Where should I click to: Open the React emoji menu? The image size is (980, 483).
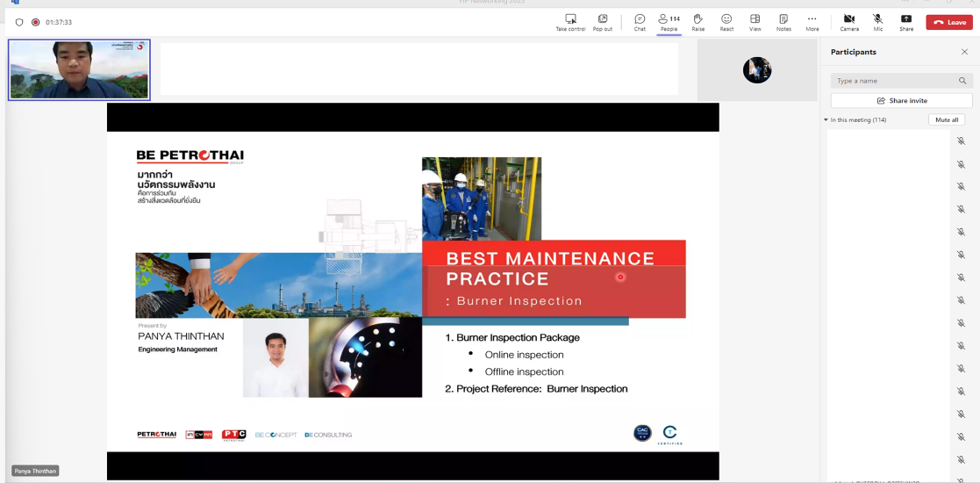[x=726, y=23]
